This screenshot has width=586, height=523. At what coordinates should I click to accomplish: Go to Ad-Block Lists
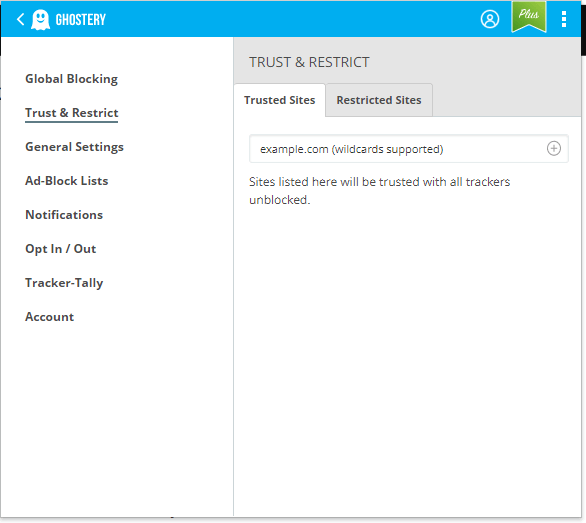tap(67, 181)
